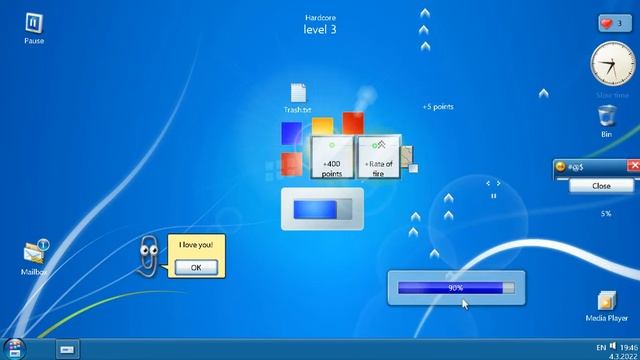The height and width of the screenshot is (360, 640).
Task: Click the 'Hardcore' label above the level
Action: point(320,18)
